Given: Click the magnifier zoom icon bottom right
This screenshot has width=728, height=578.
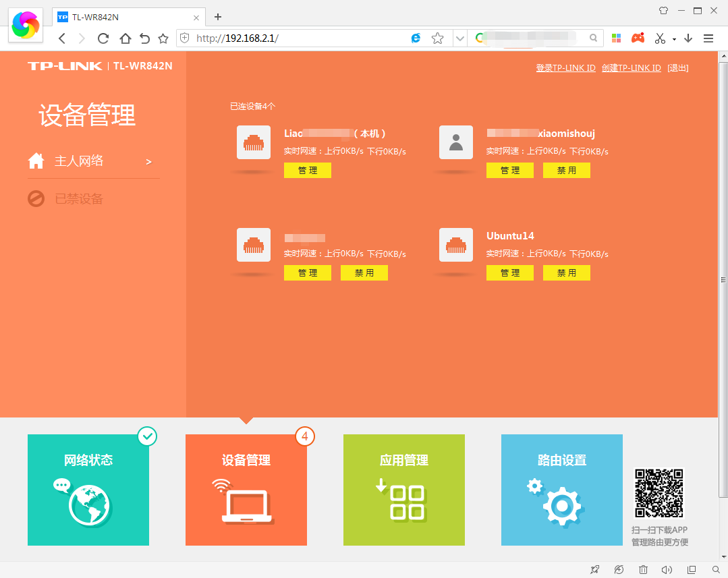Looking at the screenshot, I should [x=715, y=569].
